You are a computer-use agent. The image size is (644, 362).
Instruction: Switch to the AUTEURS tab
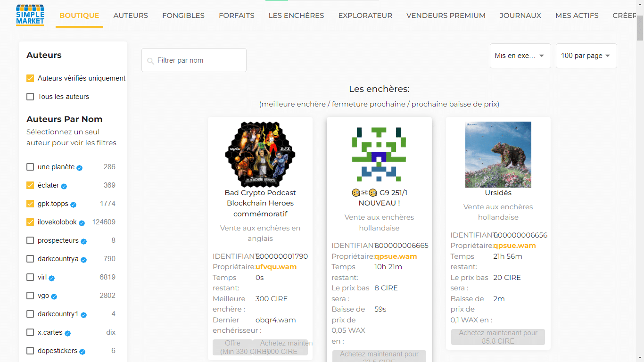[131, 16]
